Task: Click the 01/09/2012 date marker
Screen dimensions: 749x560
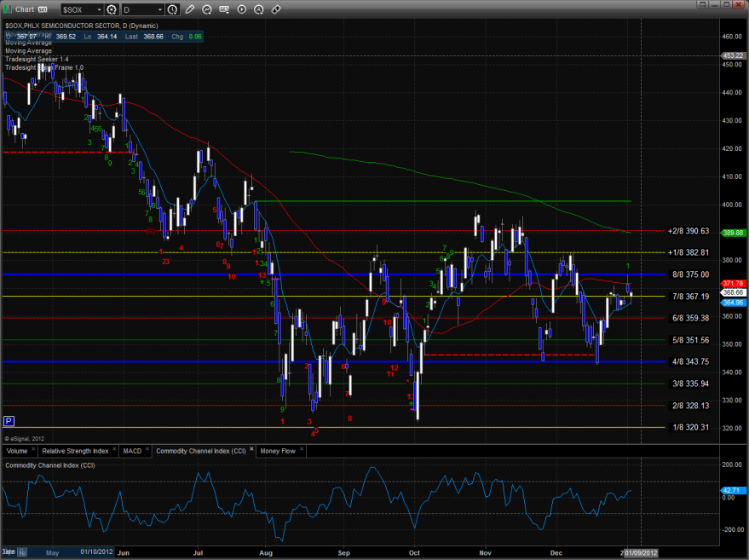Action: pyautogui.click(x=641, y=553)
